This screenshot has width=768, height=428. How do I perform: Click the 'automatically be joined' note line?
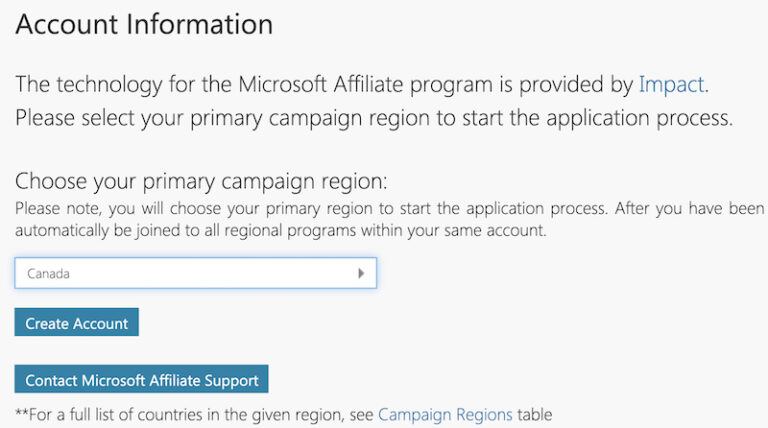(x=280, y=231)
